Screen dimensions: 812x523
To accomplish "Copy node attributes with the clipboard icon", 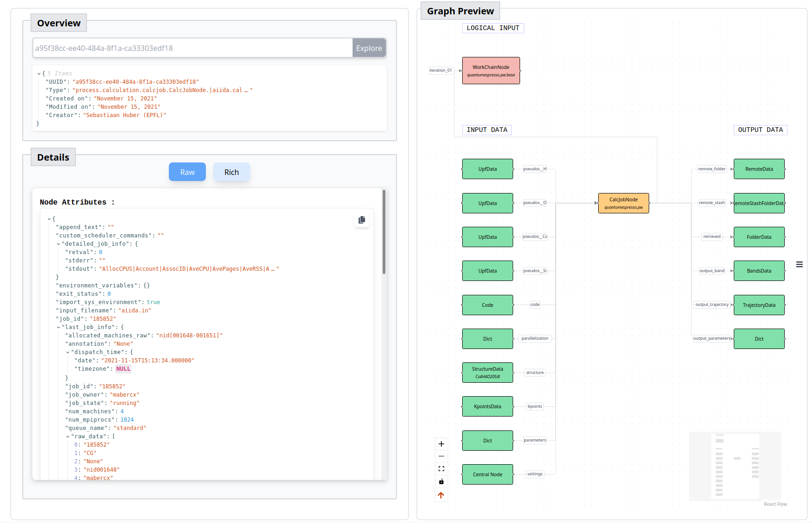I will coord(362,220).
